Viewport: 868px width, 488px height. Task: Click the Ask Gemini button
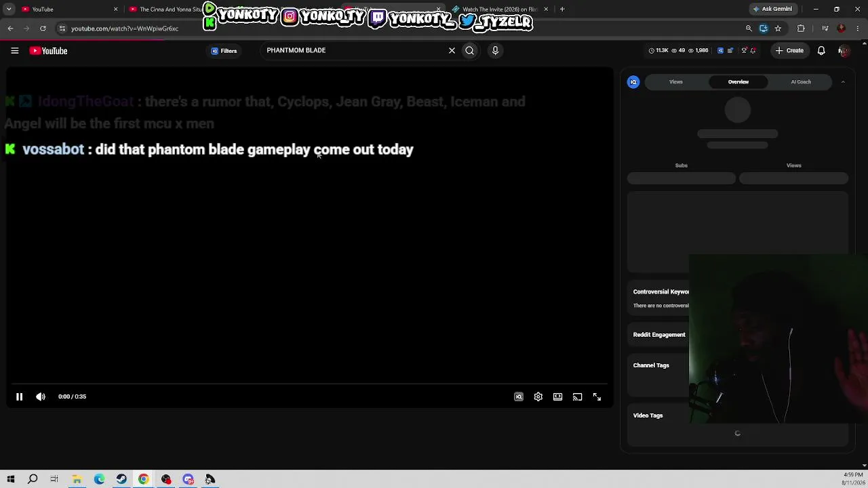(772, 9)
